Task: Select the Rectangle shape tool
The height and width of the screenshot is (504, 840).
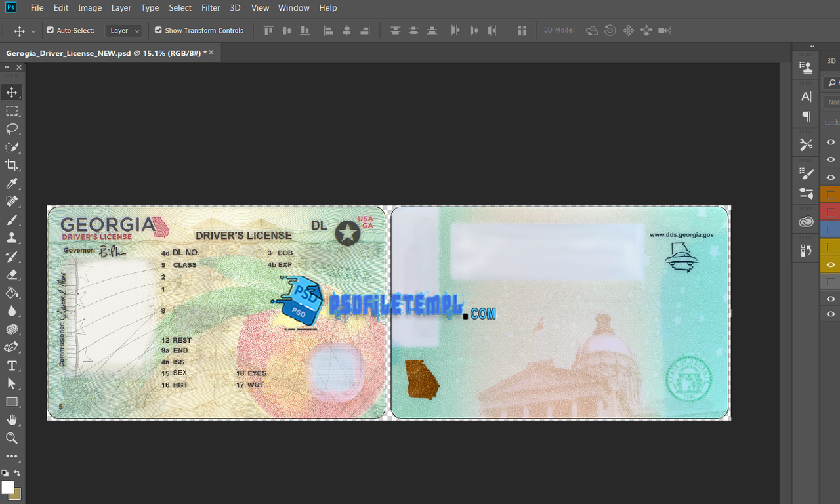Action: pyautogui.click(x=12, y=402)
